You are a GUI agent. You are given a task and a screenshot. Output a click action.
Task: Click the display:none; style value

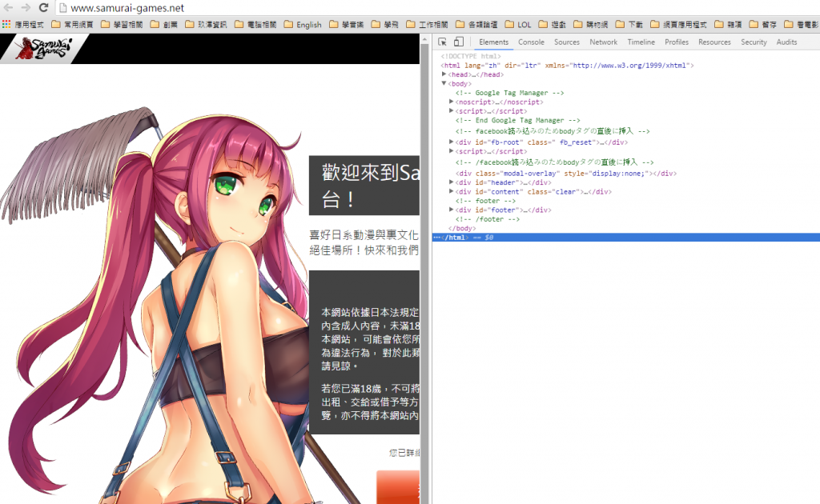(619, 174)
